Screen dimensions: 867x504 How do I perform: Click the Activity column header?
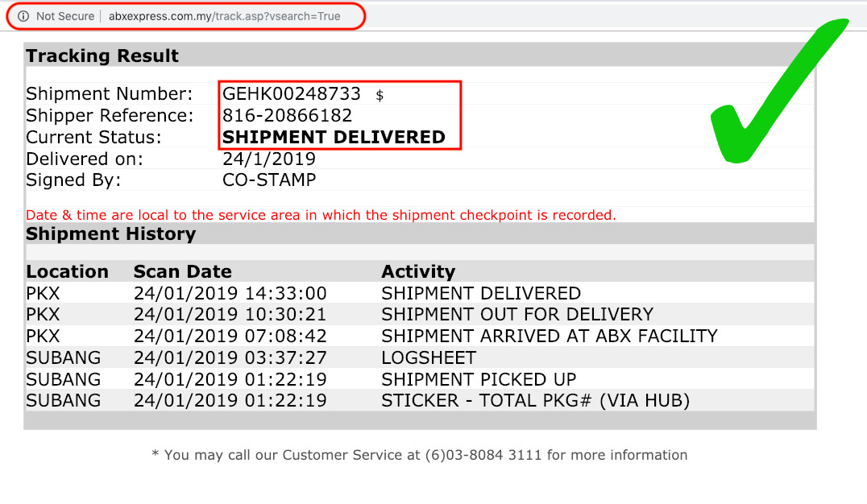point(418,271)
